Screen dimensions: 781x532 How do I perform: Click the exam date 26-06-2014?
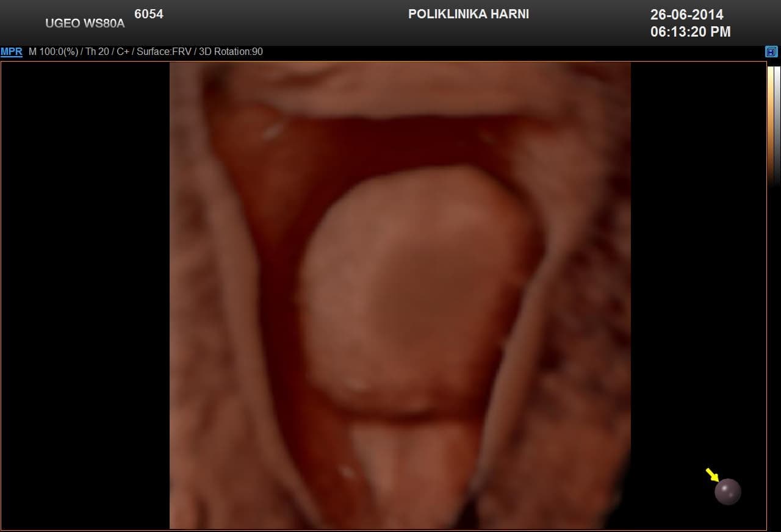coord(686,15)
